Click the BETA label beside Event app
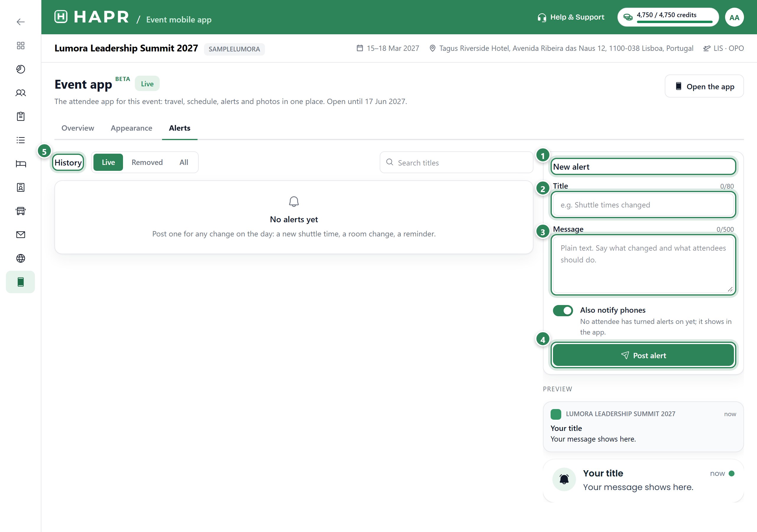The image size is (757, 532). coord(122,79)
